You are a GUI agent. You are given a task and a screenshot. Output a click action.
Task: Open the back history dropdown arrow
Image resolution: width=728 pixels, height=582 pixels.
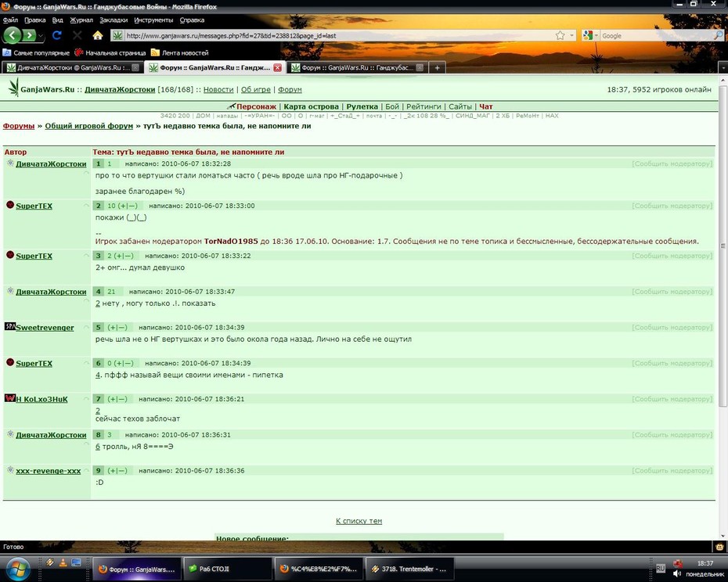pos(41,36)
